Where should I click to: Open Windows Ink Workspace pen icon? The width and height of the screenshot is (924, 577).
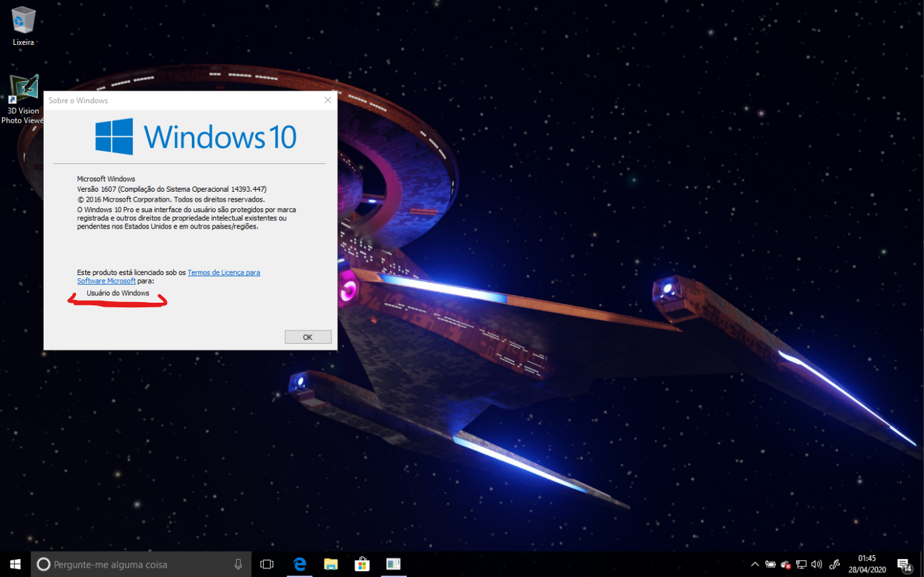coord(835,564)
